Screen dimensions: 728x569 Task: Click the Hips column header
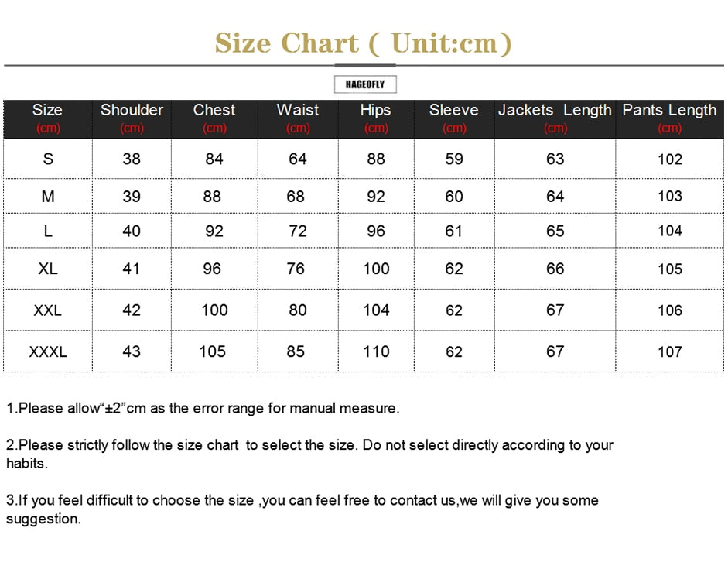click(x=376, y=118)
